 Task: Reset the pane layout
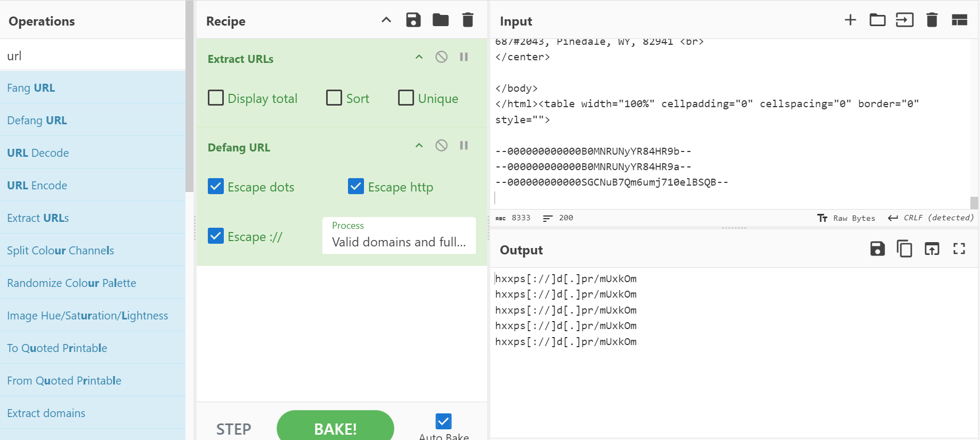pyautogui.click(x=960, y=20)
